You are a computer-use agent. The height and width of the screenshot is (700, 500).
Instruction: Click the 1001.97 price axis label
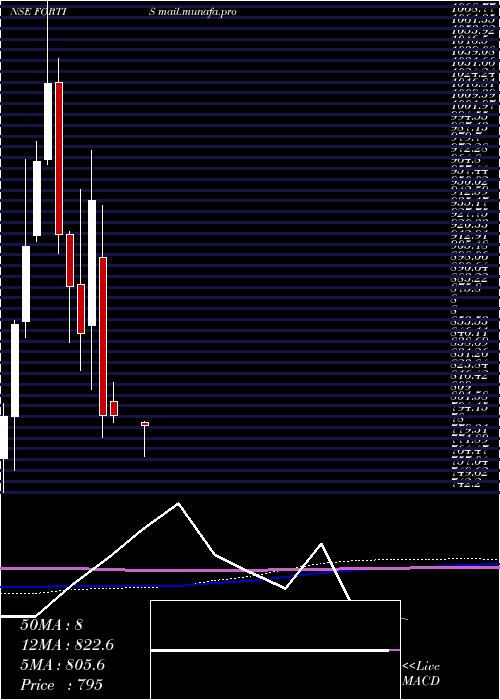[x=473, y=106]
